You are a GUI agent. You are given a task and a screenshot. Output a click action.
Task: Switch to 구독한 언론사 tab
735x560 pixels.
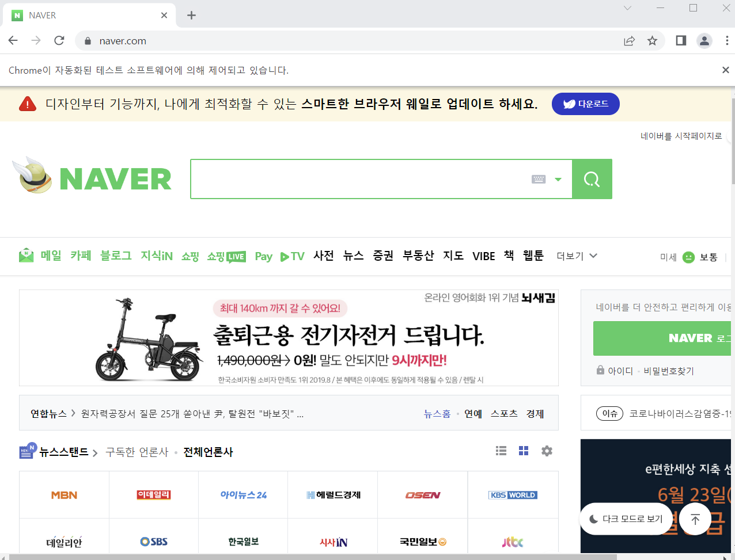(x=137, y=452)
